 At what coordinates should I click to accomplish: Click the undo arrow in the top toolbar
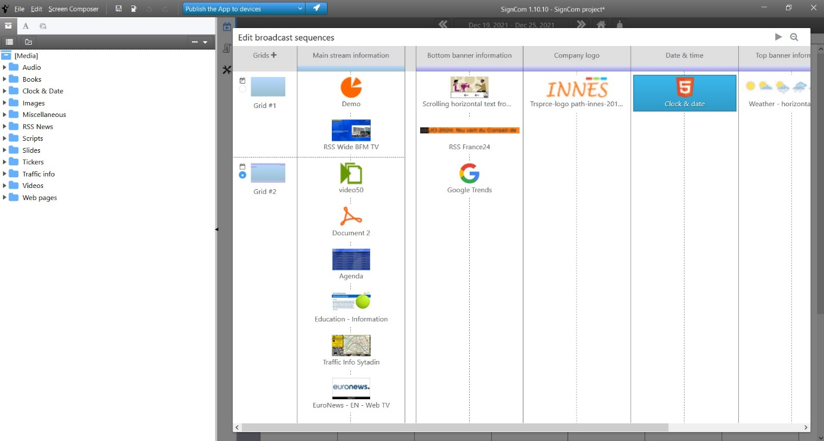coord(149,8)
